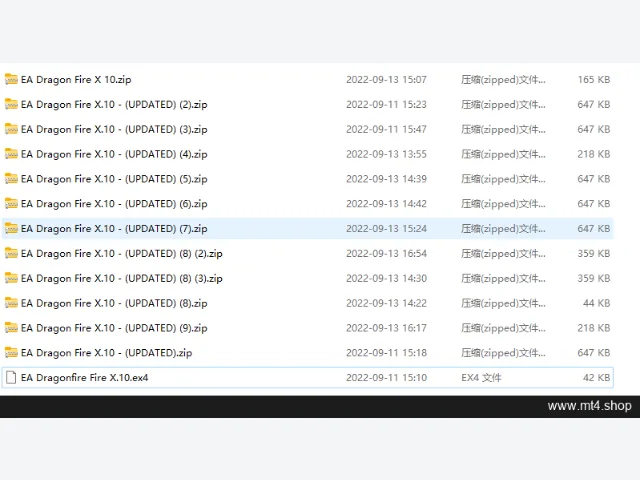The height and width of the screenshot is (480, 640).
Task: Click date 2022-09-11 15:18
Action: [386, 353]
